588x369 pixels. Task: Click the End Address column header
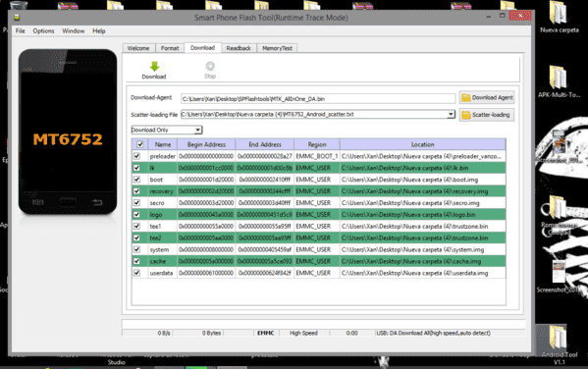tap(265, 144)
